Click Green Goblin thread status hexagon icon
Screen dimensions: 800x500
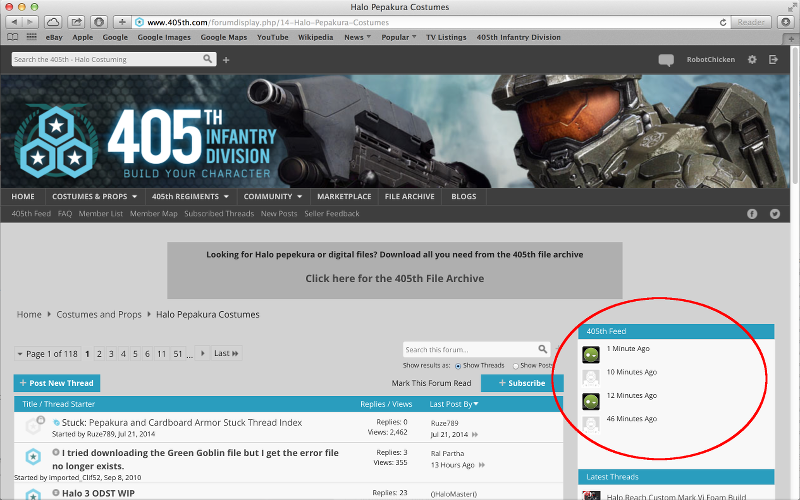pyautogui.click(x=33, y=457)
